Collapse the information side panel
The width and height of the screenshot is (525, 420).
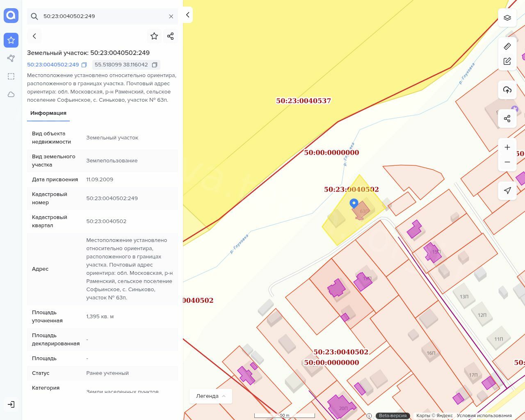click(187, 15)
